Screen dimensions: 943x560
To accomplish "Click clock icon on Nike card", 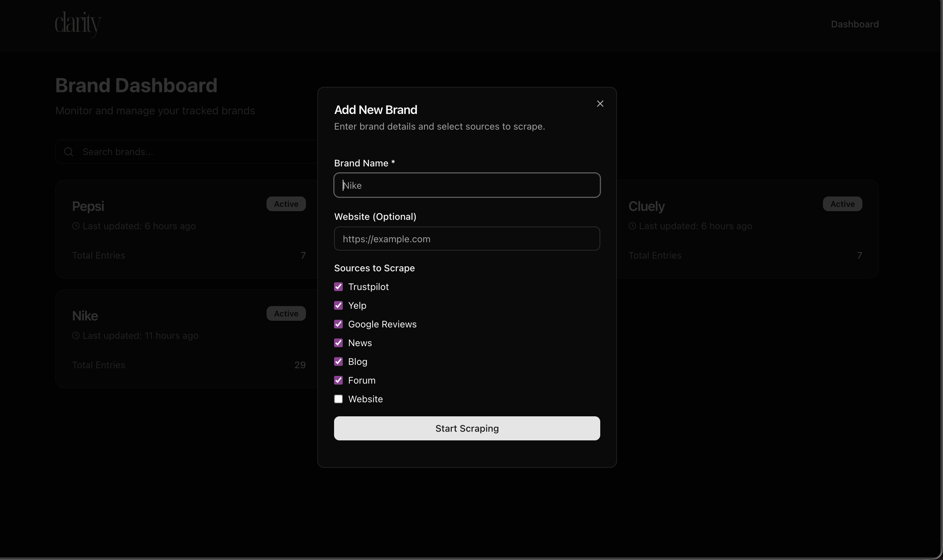I will pyautogui.click(x=76, y=335).
